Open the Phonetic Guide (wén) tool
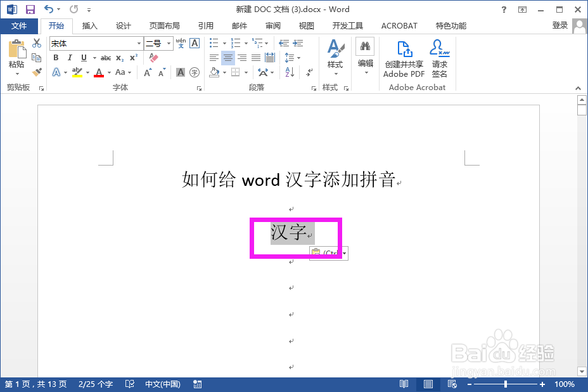The width and height of the screenshot is (588, 392). [181, 43]
